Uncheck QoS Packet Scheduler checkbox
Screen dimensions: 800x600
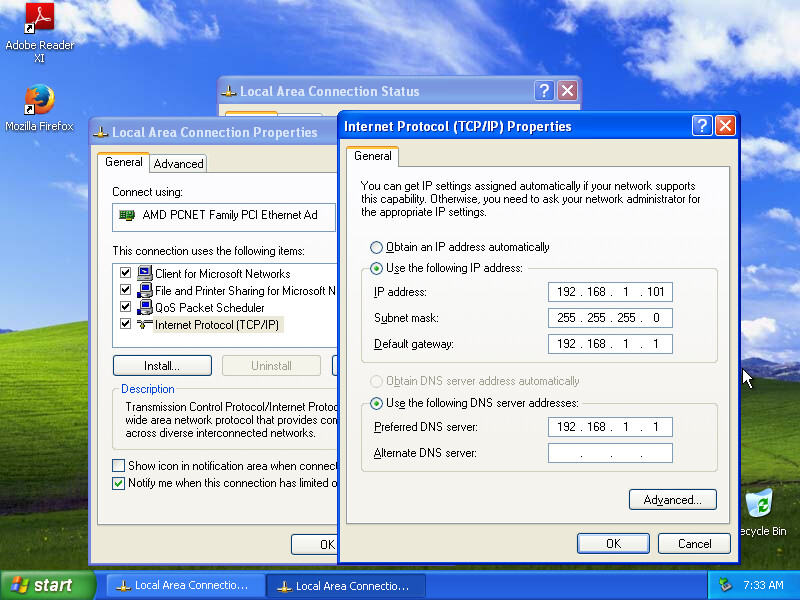(x=126, y=307)
